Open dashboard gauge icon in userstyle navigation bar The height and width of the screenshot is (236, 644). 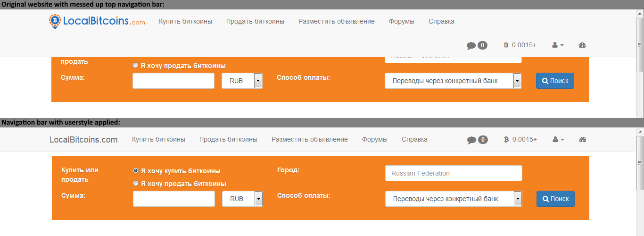point(582,140)
